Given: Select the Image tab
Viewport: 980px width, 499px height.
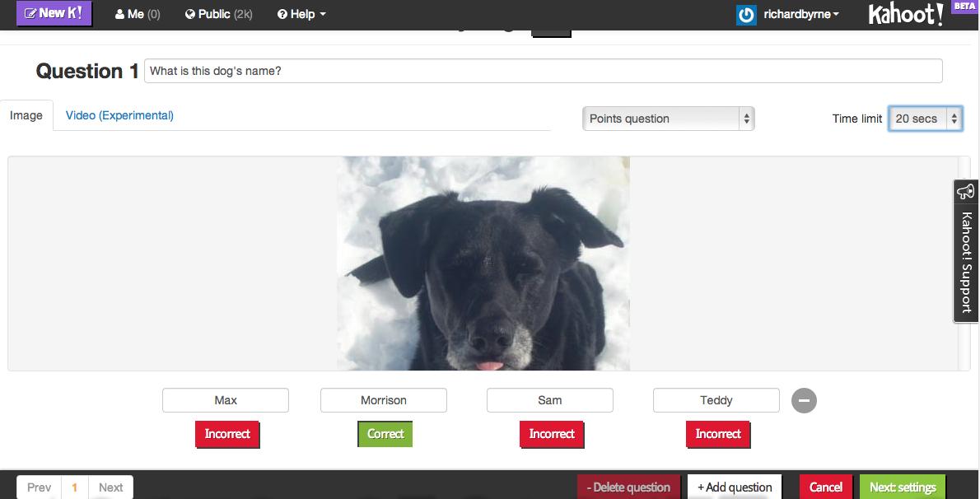Looking at the screenshot, I should (x=26, y=115).
